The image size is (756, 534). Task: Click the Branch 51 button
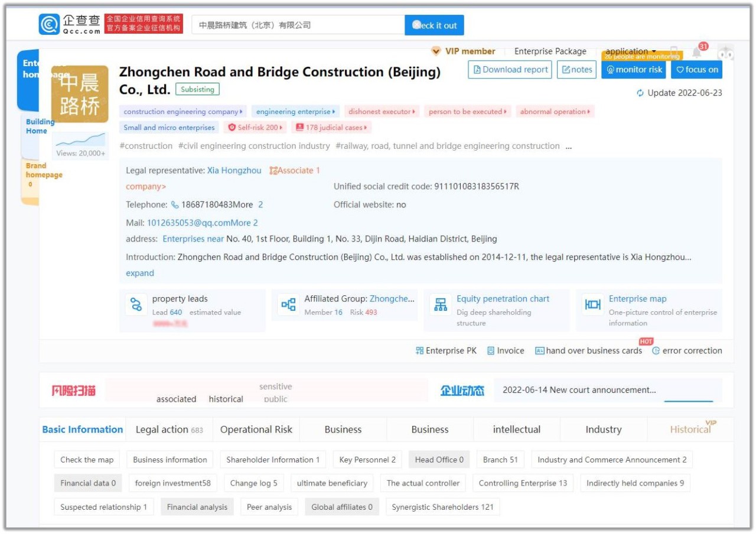pos(500,460)
